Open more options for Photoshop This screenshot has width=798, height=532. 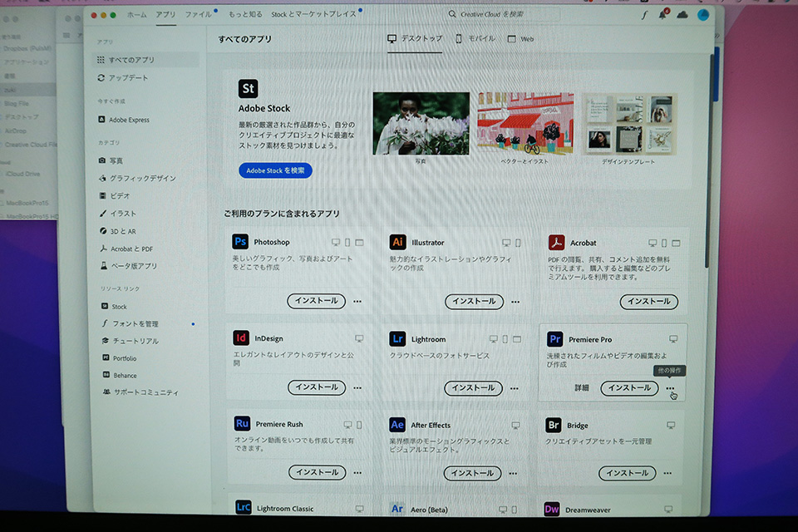357,302
